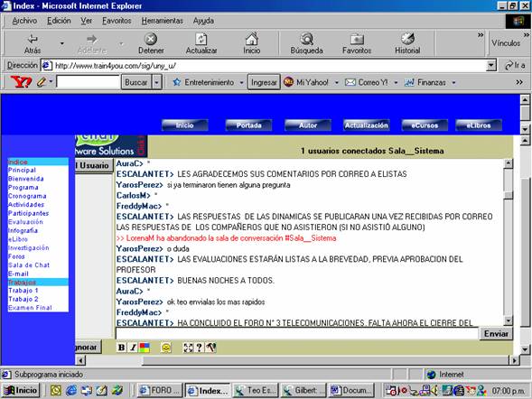Open the Herramientas menu
The image size is (532, 399).
[163, 21]
